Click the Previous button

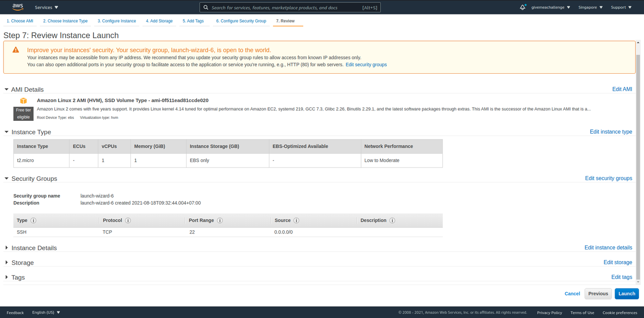[x=598, y=294]
